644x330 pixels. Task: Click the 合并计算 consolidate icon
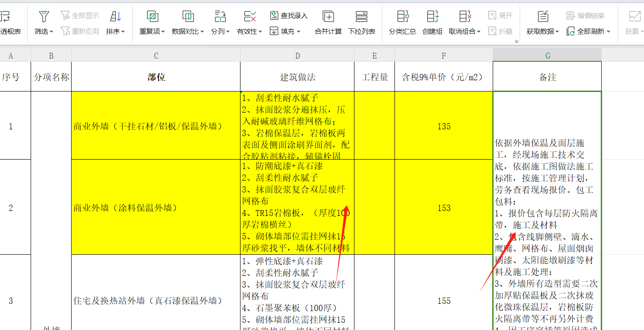pyautogui.click(x=328, y=16)
